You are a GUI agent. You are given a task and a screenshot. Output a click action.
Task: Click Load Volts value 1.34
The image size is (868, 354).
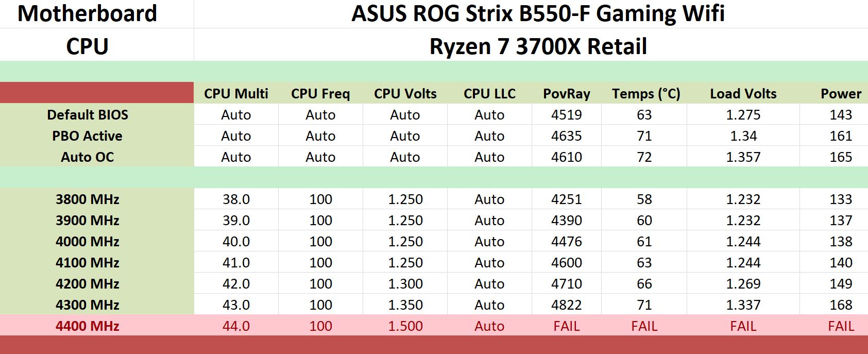[743, 136]
